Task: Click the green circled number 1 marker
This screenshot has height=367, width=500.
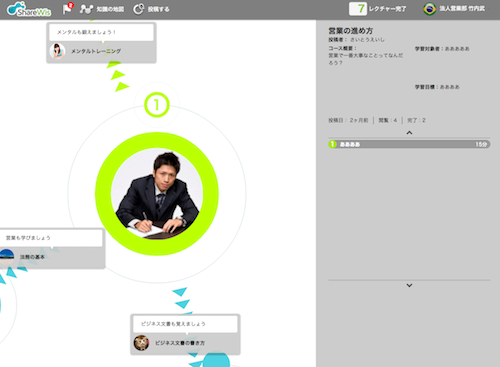Action: 157,105
